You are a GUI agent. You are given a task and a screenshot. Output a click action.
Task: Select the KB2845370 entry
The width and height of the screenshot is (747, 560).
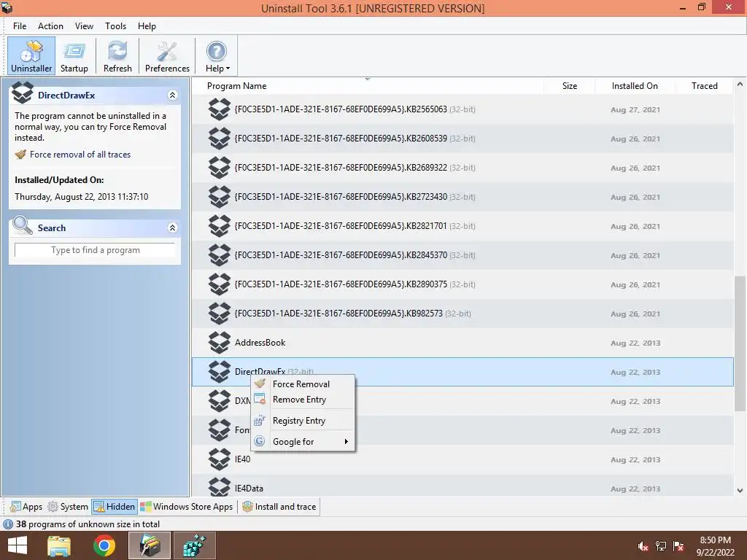pos(462,255)
